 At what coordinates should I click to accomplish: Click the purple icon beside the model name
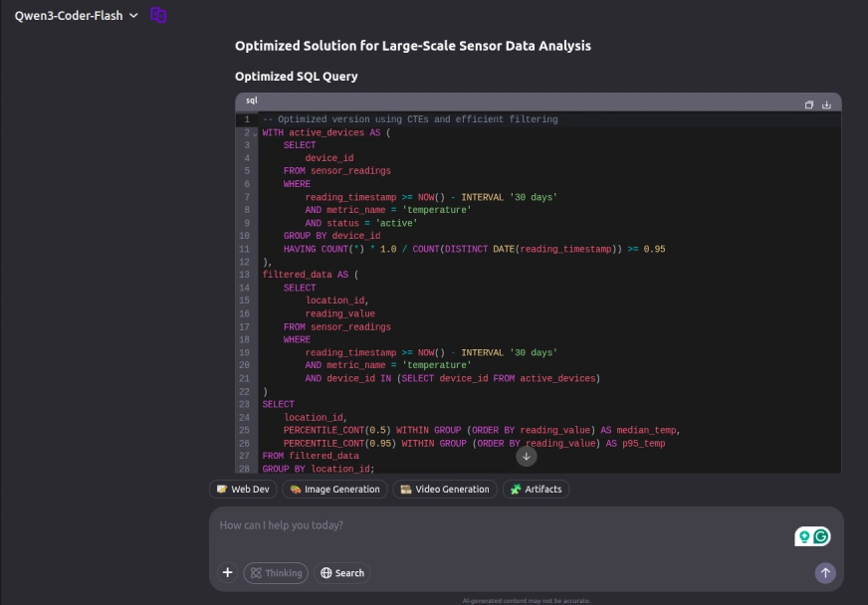tap(158, 15)
